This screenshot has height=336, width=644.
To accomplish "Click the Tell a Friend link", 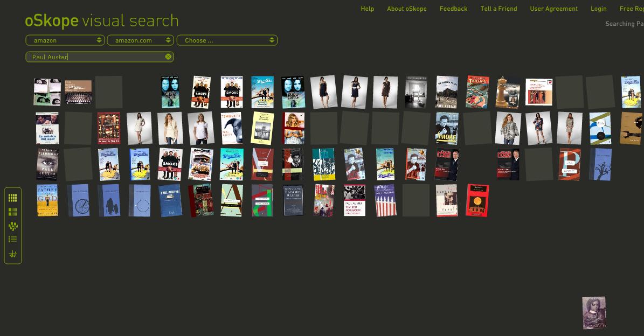I will coord(498,9).
